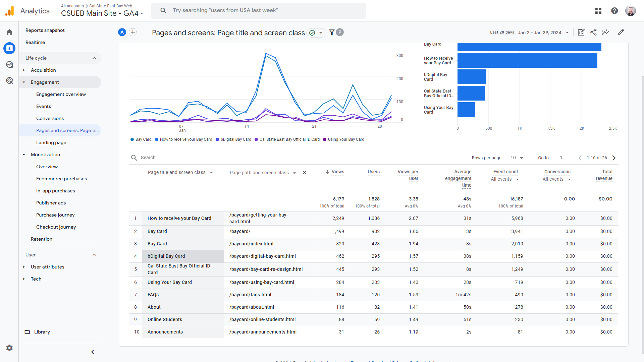Collapse the User section
This screenshot has height=362, width=644.
point(94,255)
